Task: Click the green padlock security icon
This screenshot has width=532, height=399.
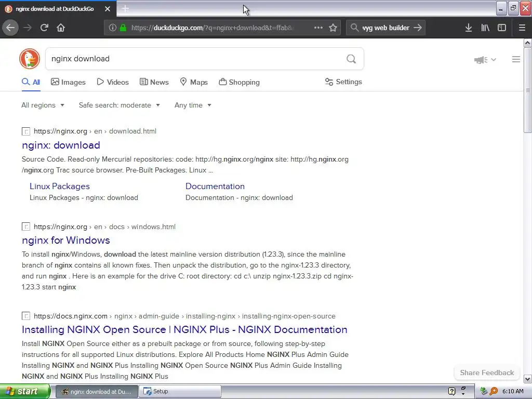Action: (x=123, y=28)
